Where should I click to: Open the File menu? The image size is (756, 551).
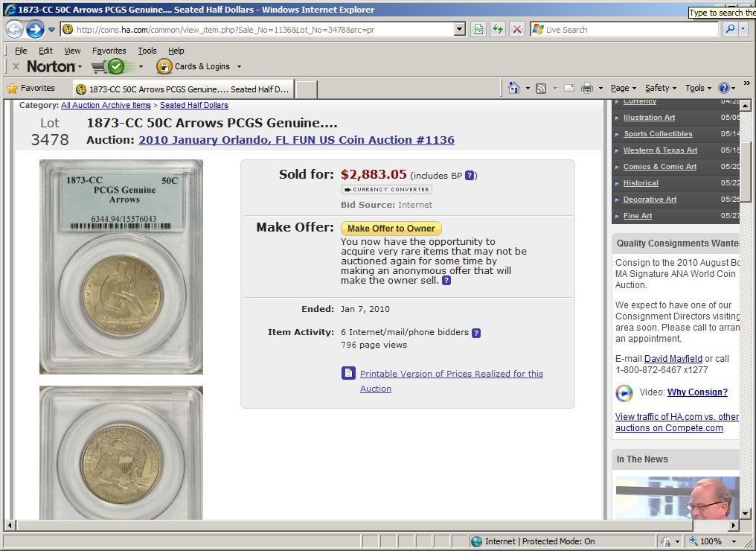(21, 51)
